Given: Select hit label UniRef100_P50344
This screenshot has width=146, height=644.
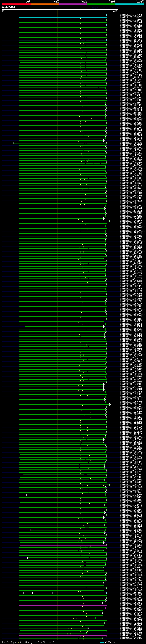Looking at the screenshot, I should click(131, 419).
